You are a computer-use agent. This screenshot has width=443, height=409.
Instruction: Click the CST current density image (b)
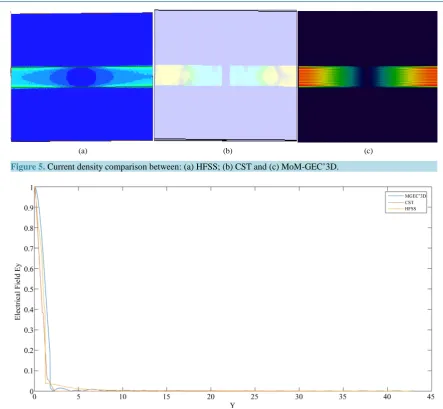226,75
